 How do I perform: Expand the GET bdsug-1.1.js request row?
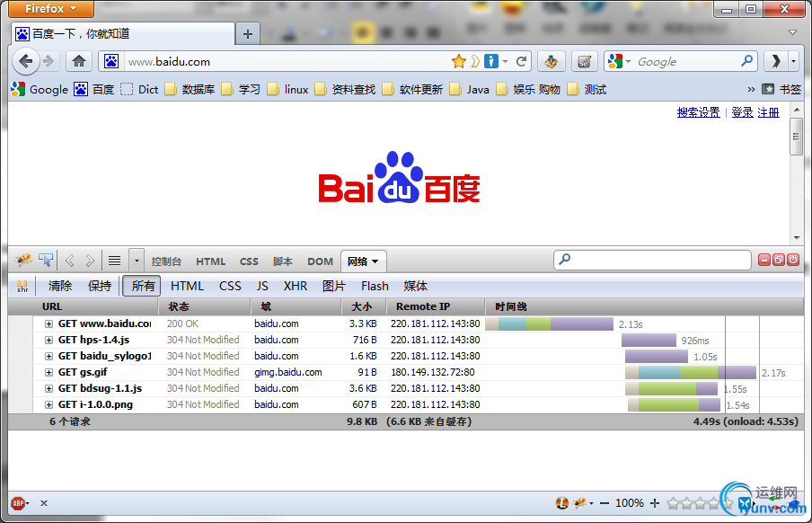[49, 388]
